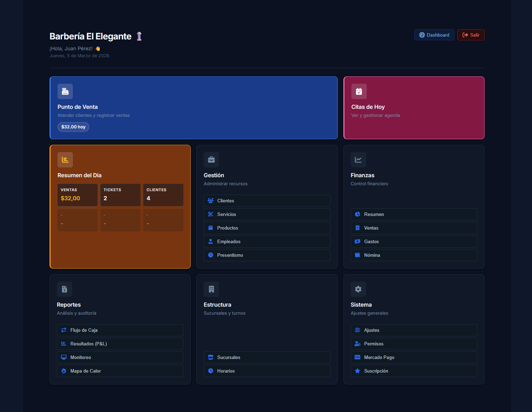Select the chart icon in Resumen del Día

65,159
